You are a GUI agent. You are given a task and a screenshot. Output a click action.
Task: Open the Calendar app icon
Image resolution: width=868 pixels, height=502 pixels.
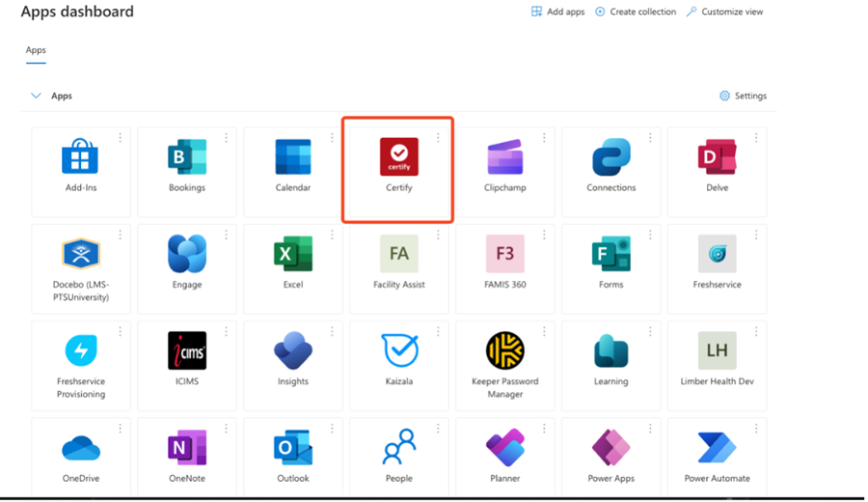pyautogui.click(x=293, y=156)
